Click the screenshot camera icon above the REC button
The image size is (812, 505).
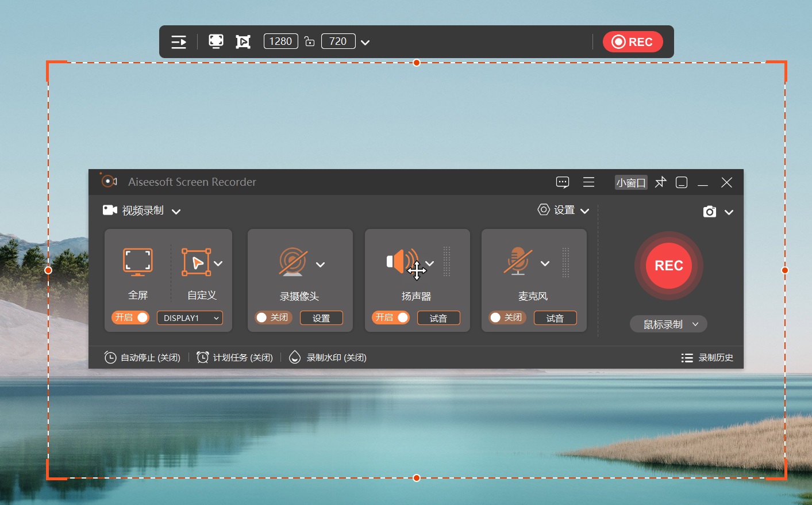tap(709, 211)
